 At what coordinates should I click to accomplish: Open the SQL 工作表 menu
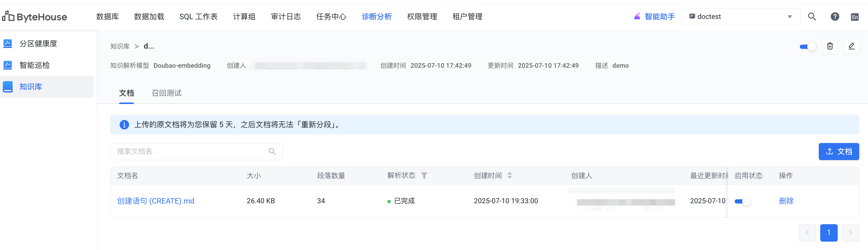[198, 16]
